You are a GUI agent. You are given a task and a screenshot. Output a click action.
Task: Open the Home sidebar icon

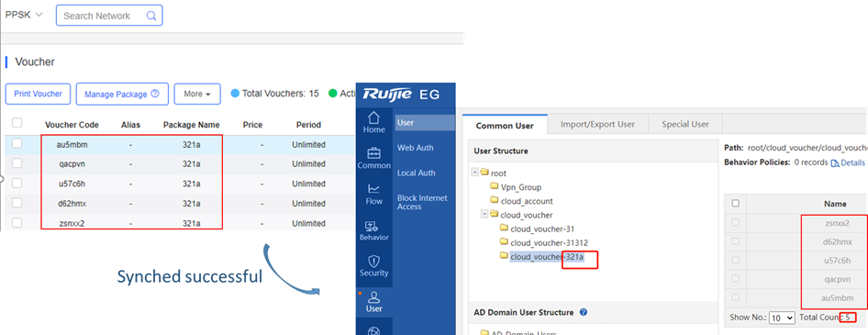click(x=373, y=118)
